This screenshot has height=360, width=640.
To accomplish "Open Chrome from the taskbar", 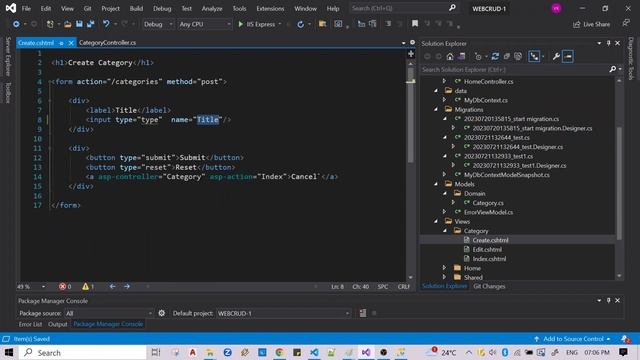I will click(279, 352).
